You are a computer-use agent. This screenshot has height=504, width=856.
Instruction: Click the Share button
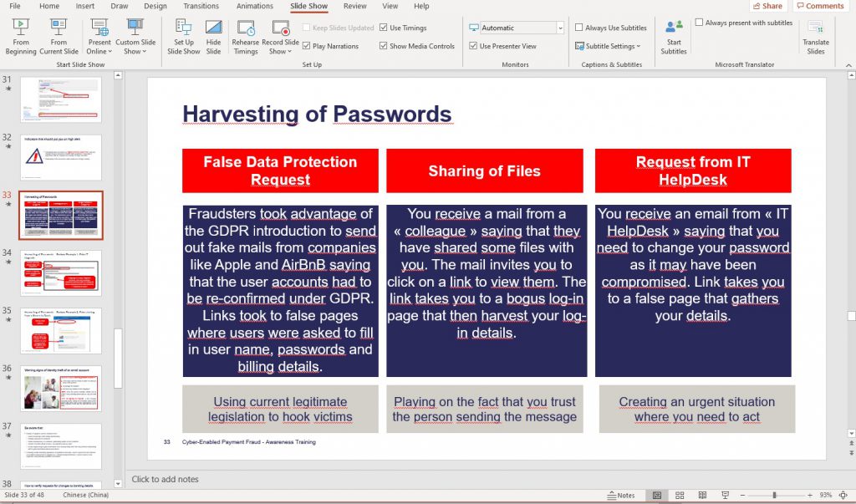[767, 6]
